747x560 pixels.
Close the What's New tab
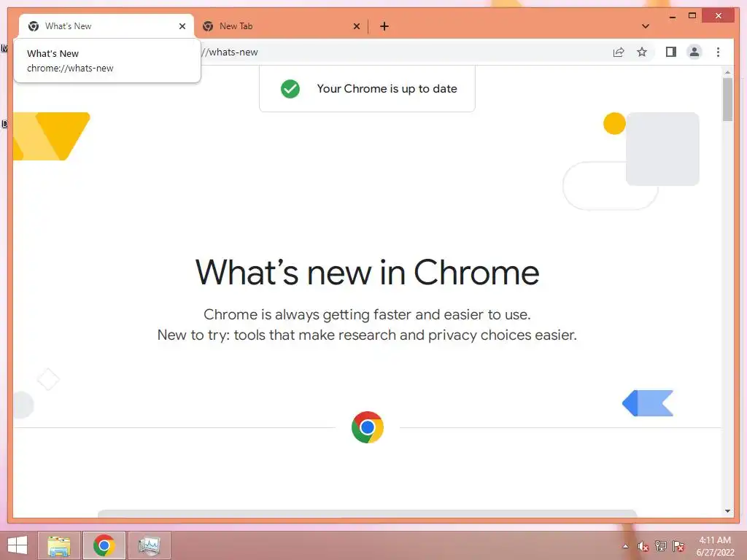tap(182, 26)
